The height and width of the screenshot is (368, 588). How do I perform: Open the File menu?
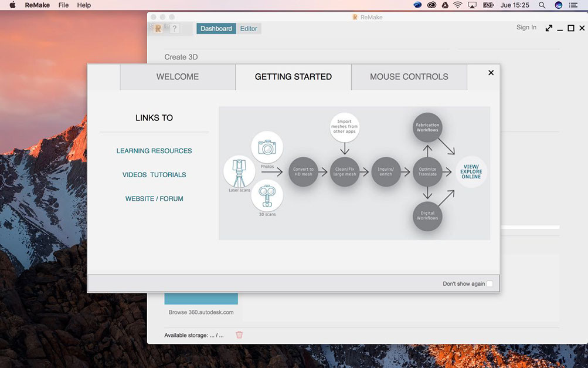[63, 5]
